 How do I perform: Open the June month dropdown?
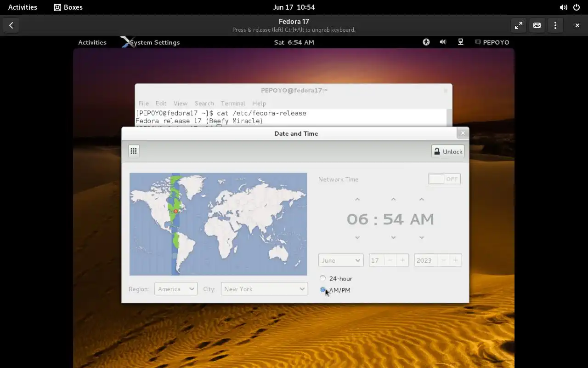click(341, 260)
